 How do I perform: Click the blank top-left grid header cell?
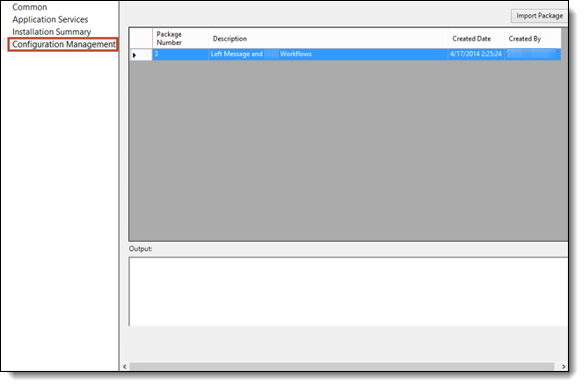click(141, 38)
